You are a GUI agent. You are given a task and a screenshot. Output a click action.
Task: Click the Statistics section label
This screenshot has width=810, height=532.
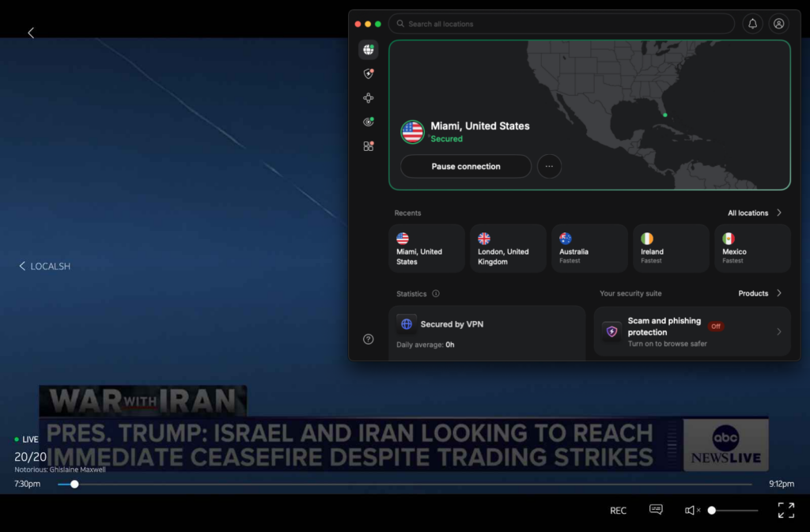[x=411, y=293]
